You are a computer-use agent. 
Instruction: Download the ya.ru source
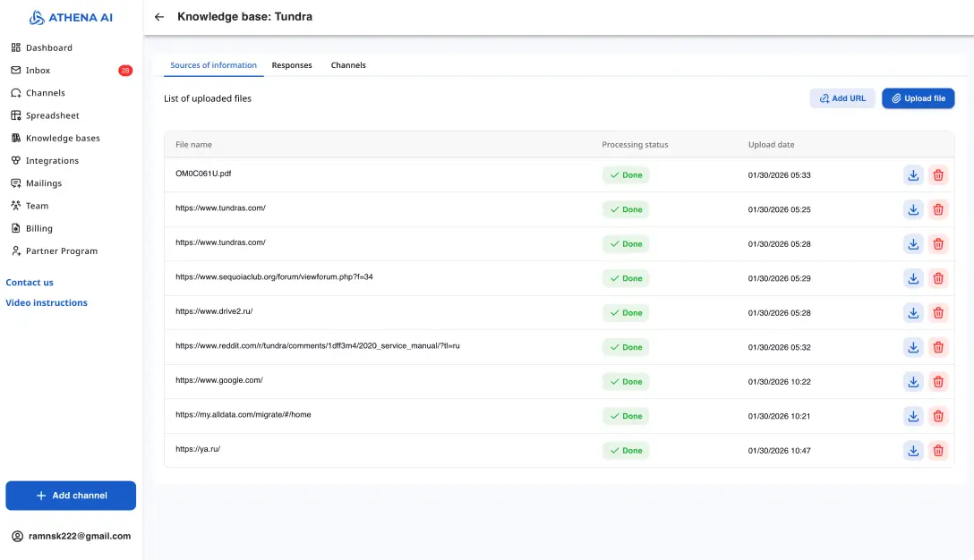913,451
